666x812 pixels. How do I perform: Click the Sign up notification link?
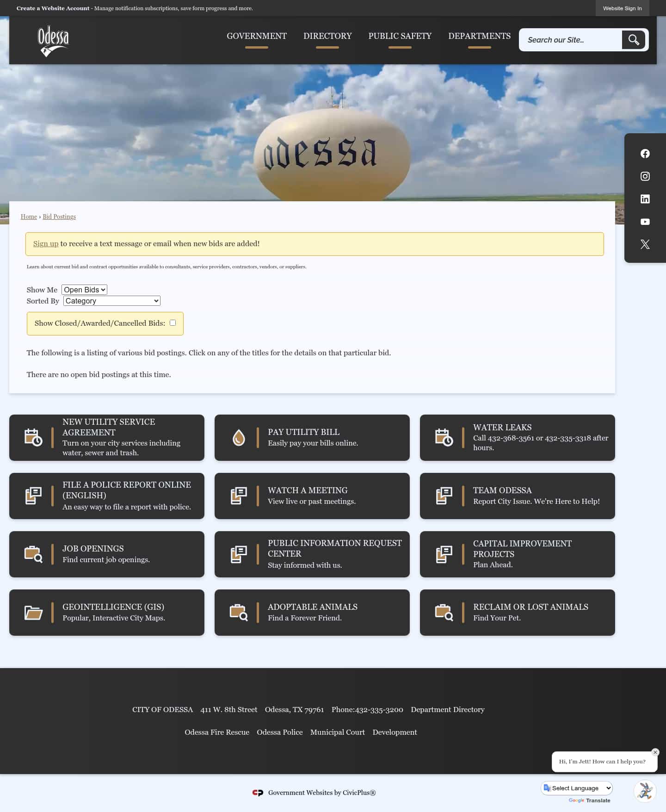click(46, 244)
